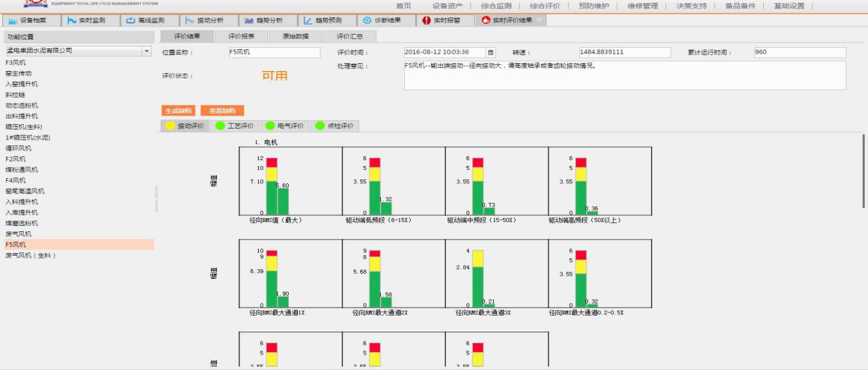Click the orange 查看缺陷 button

pos(222,111)
